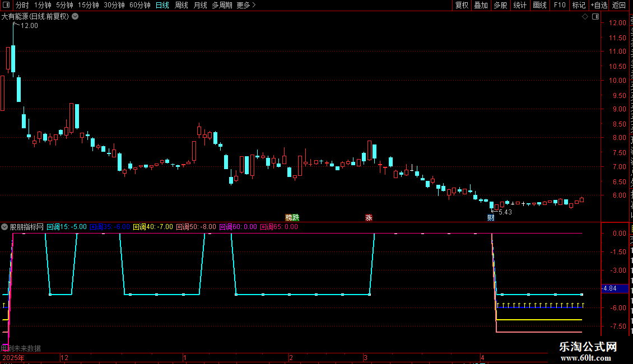Click the red 涨 event marker
The width and height of the screenshot is (633, 364).
click(x=369, y=217)
